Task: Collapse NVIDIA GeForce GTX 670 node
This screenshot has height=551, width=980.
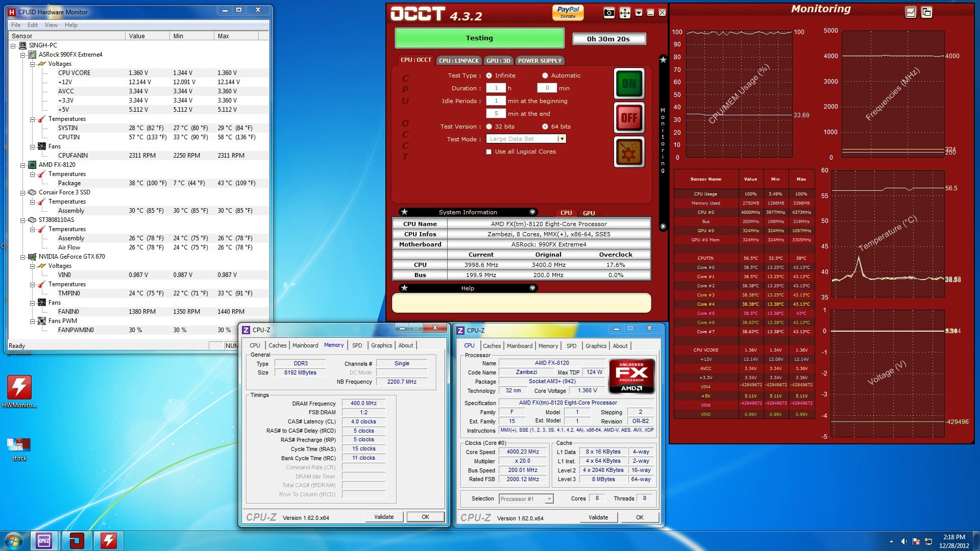Action: [x=23, y=257]
